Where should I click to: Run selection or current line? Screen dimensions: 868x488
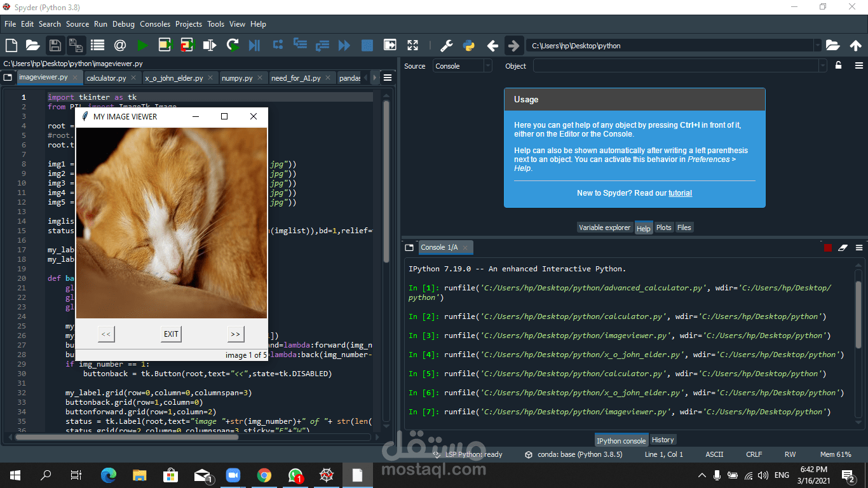coord(210,45)
